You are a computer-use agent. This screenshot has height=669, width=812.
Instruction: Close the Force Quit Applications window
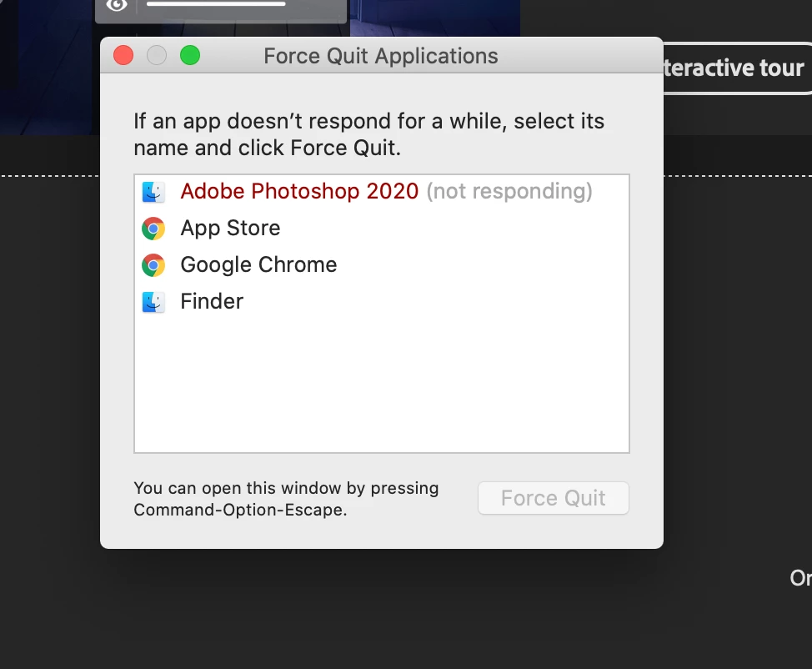(123, 55)
